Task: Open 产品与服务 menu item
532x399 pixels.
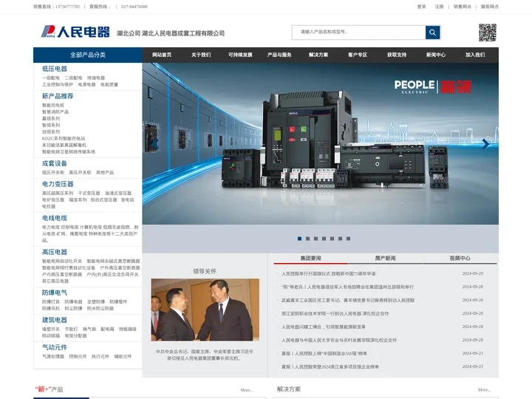Action: point(279,55)
